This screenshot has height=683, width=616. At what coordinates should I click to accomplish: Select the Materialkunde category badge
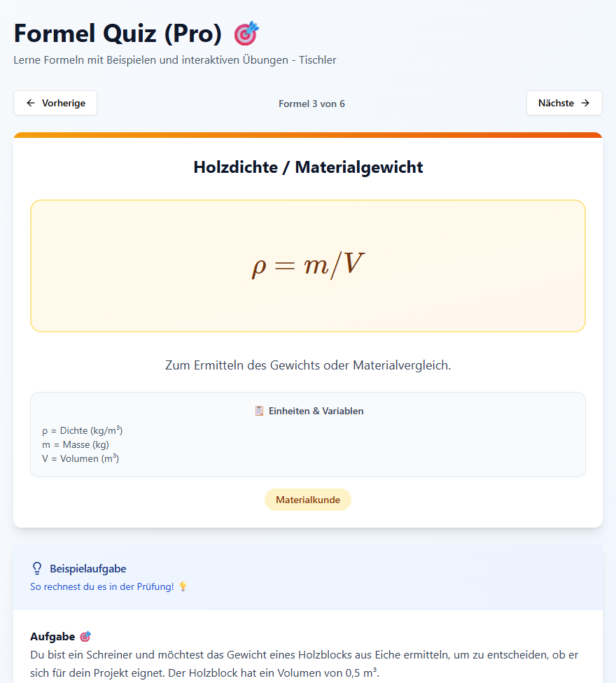click(x=308, y=500)
